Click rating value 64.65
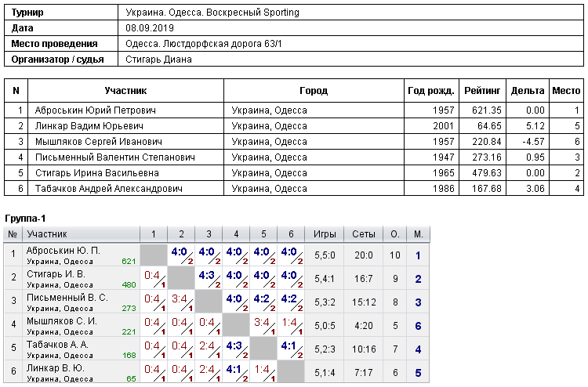 coord(489,126)
